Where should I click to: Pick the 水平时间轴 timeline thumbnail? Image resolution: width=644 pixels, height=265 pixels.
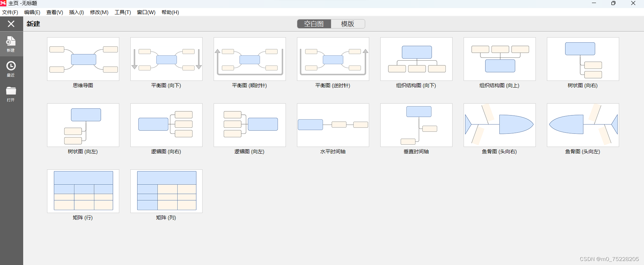(333, 125)
